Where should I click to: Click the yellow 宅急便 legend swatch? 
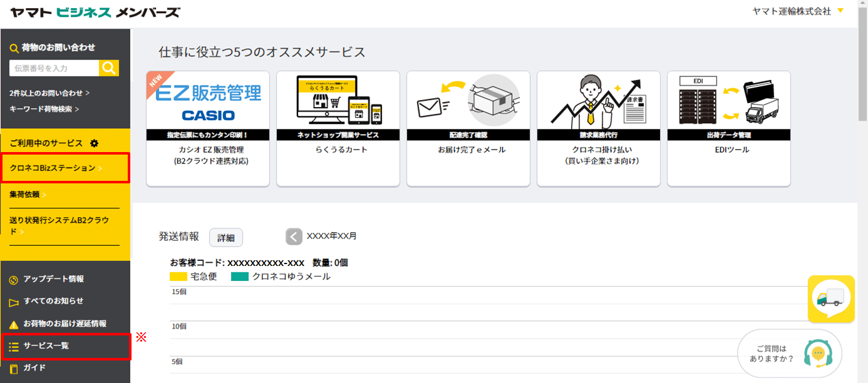pyautogui.click(x=178, y=277)
